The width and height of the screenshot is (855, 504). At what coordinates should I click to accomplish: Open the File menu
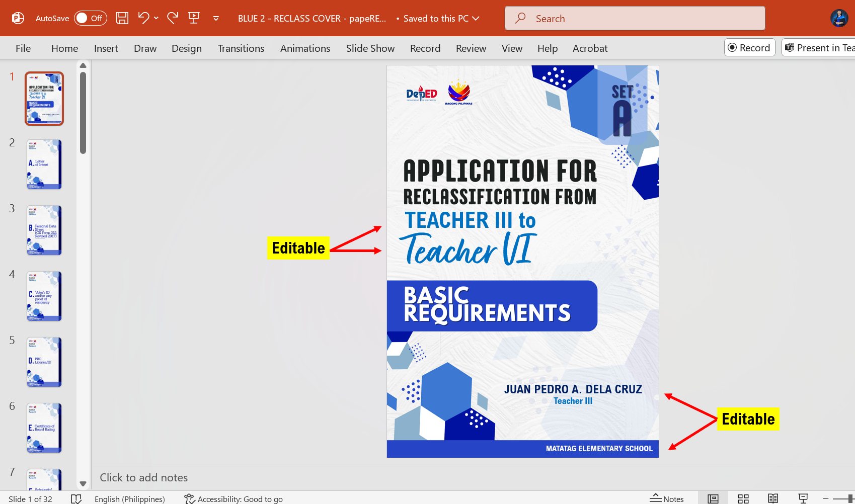(23, 48)
